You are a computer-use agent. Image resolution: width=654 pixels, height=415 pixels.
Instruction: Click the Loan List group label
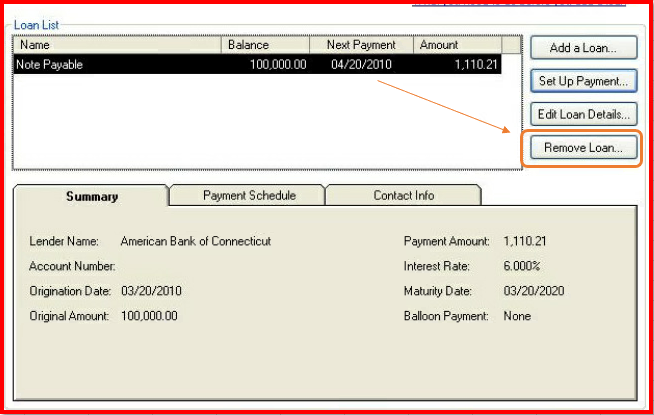click(36, 25)
